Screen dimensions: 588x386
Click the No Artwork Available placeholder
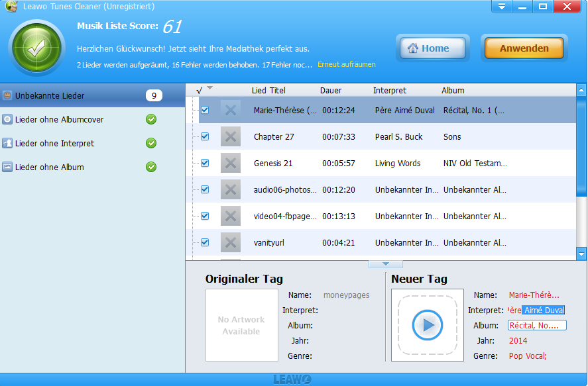coord(241,325)
